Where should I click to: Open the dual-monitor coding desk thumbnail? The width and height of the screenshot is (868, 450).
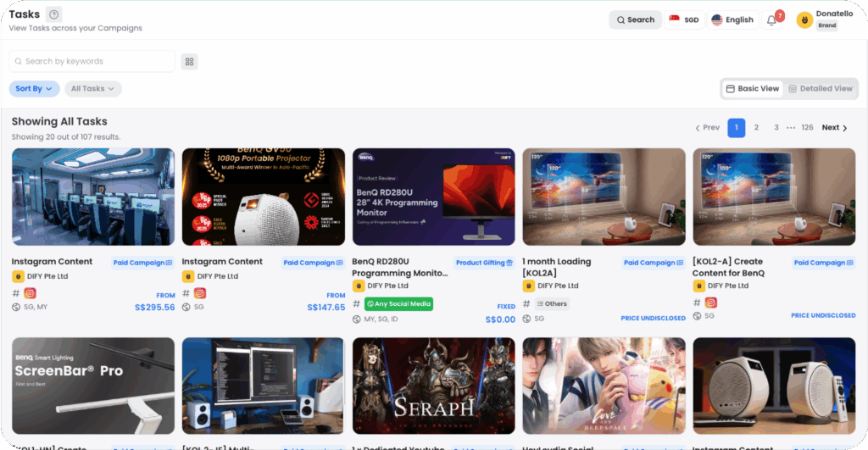point(264,386)
